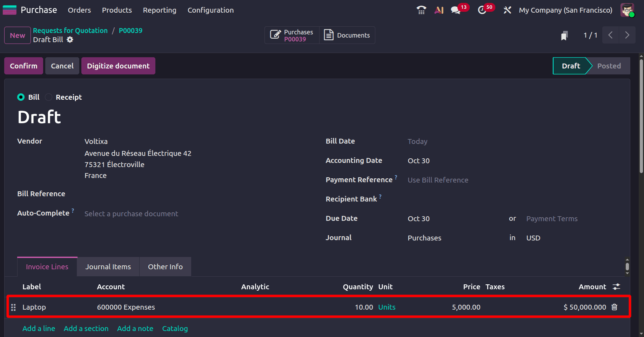Click Add a section below invoice lines

click(x=86, y=329)
